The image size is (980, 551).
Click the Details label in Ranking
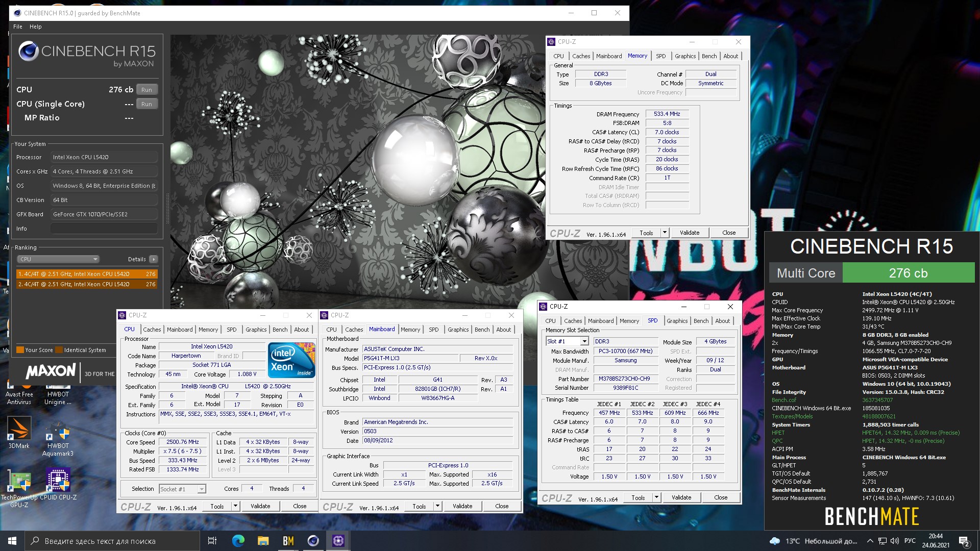pyautogui.click(x=137, y=259)
